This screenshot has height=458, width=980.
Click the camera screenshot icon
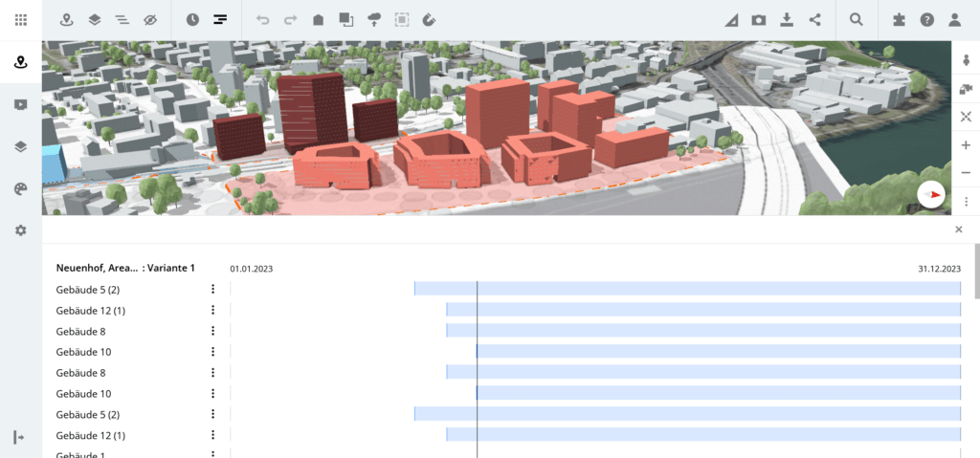759,19
